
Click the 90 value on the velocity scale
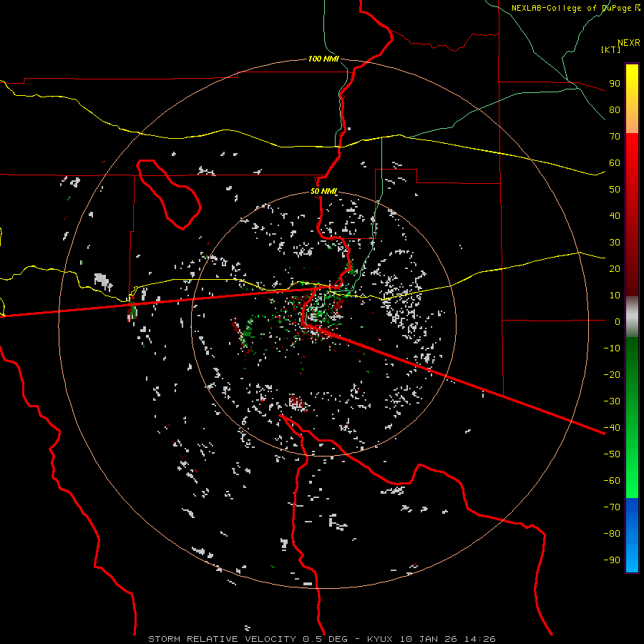(x=615, y=84)
